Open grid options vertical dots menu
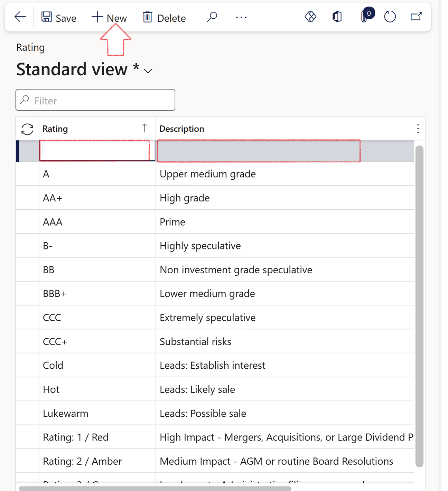448x491 pixels. point(418,129)
